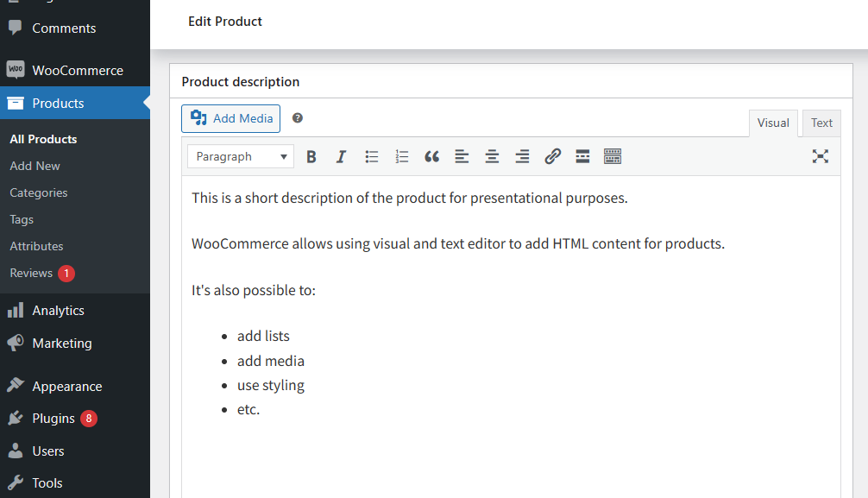Image resolution: width=868 pixels, height=498 pixels.
Task: Insert a numbered list
Action: pos(401,157)
